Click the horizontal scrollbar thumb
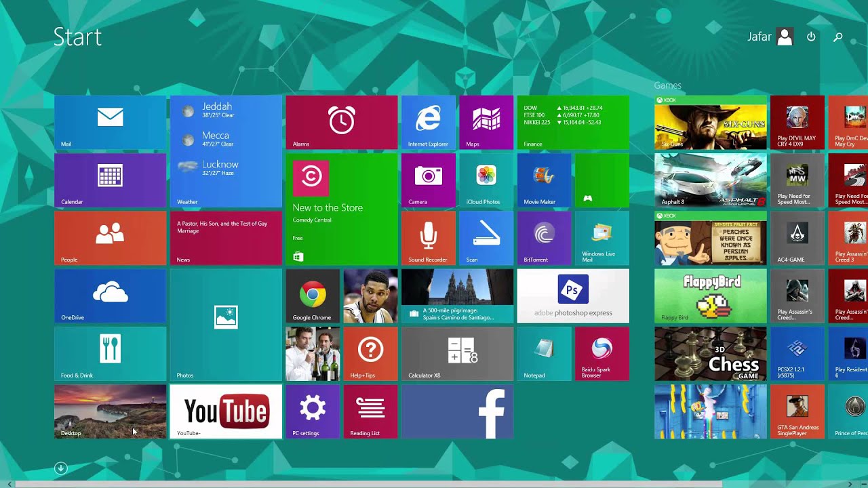This screenshot has width=868, height=488. click(369, 484)
